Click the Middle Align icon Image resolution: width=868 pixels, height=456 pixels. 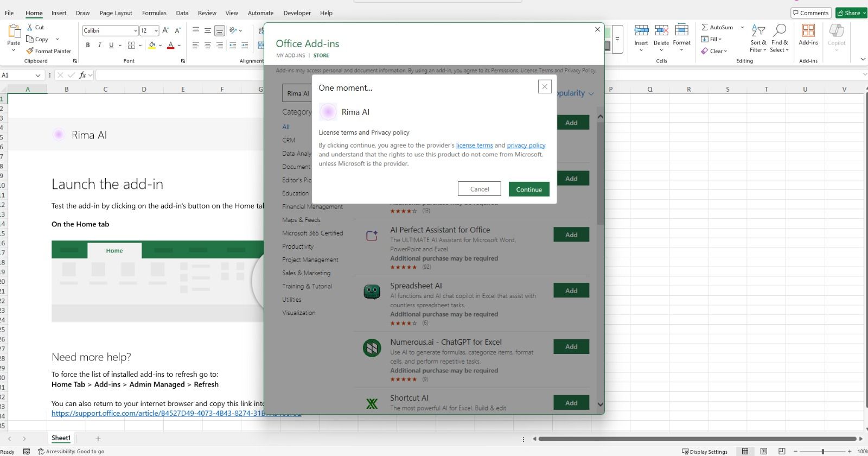point(208,30)
